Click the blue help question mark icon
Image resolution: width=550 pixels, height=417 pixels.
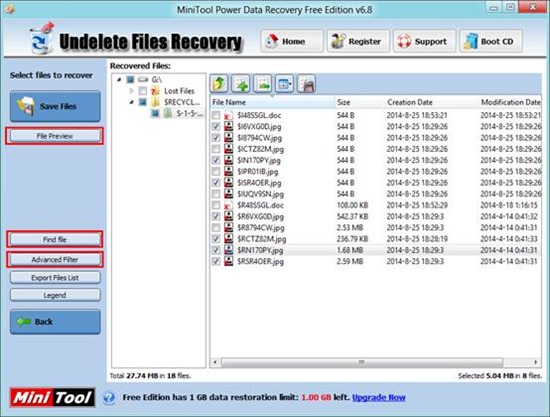point(109,398)
